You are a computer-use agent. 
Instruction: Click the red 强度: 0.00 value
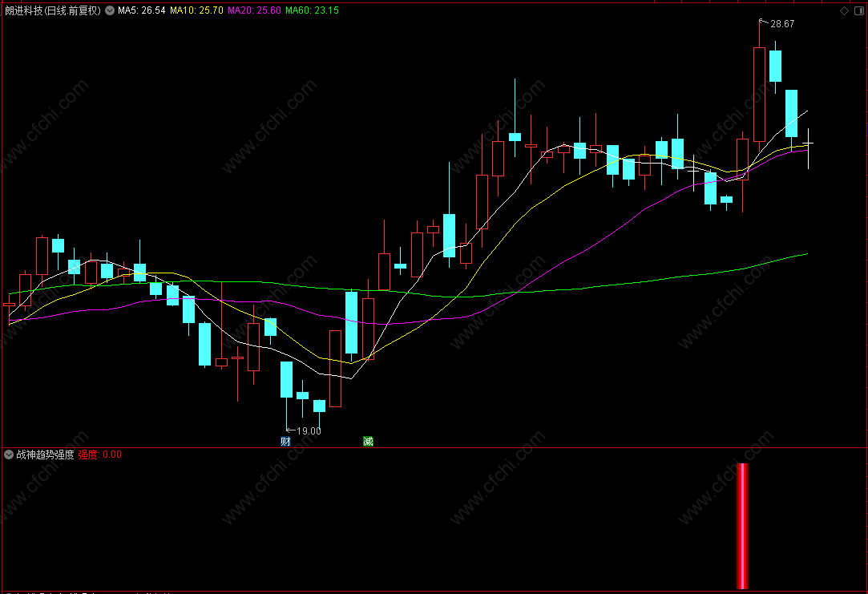(99, 455)
